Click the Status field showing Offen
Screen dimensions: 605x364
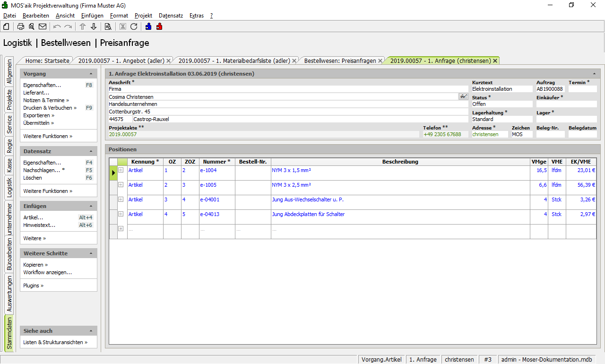click(501, 104)
